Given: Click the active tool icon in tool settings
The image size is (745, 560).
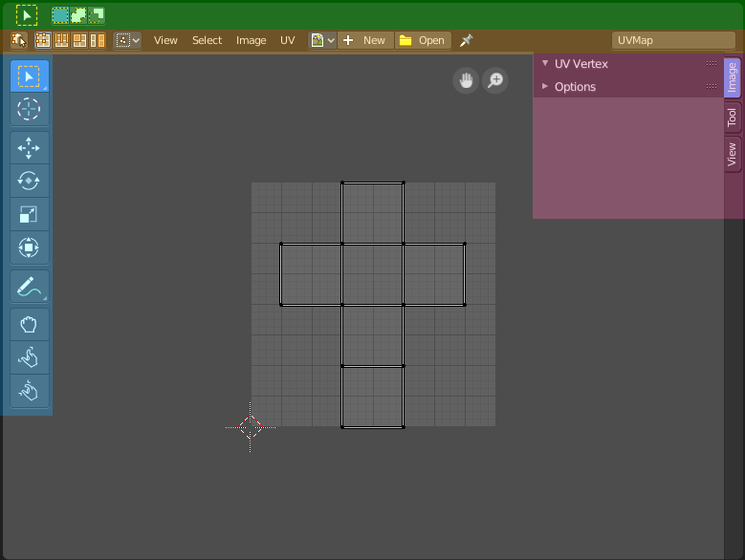Looking at the screenshot, I should point(27,15).
